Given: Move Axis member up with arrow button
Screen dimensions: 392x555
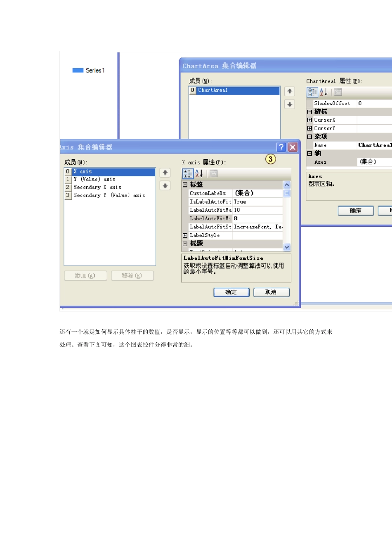Looking at the screenshot, I should (165, 173).
